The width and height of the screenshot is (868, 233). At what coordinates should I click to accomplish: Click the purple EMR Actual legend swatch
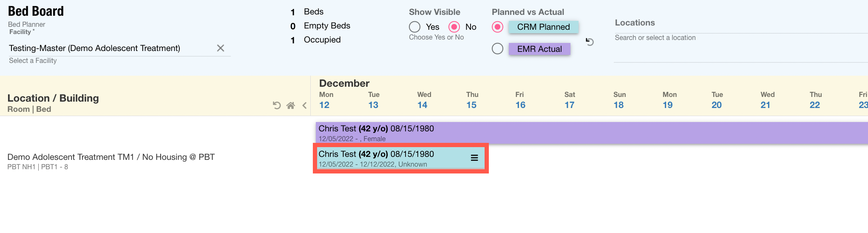pyautogui.click(x=539, y=49)
